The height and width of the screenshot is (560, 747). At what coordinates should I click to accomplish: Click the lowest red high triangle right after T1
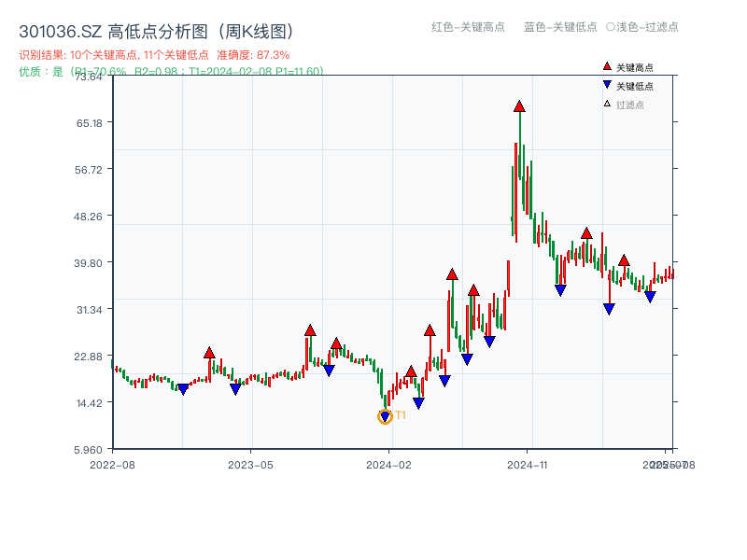[411, 371]
